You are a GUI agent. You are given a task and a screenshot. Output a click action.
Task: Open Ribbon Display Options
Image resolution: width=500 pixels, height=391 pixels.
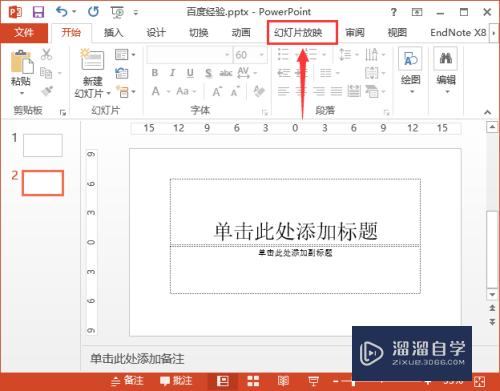tap(417, 12)
